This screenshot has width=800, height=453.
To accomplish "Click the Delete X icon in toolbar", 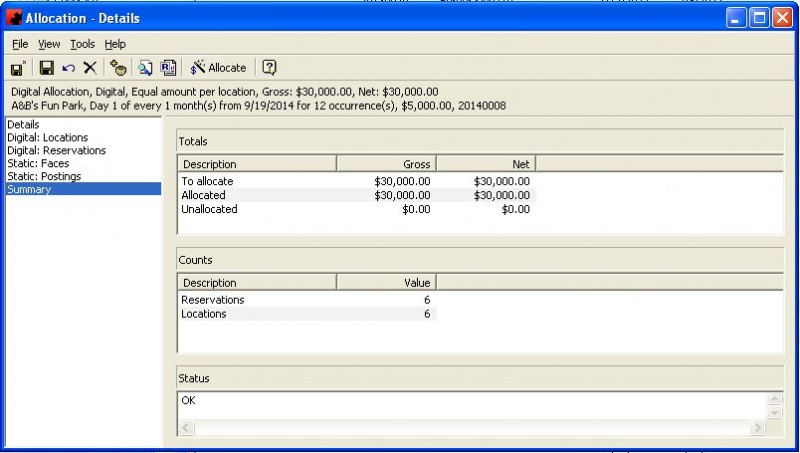I will (x=90, y=68).
